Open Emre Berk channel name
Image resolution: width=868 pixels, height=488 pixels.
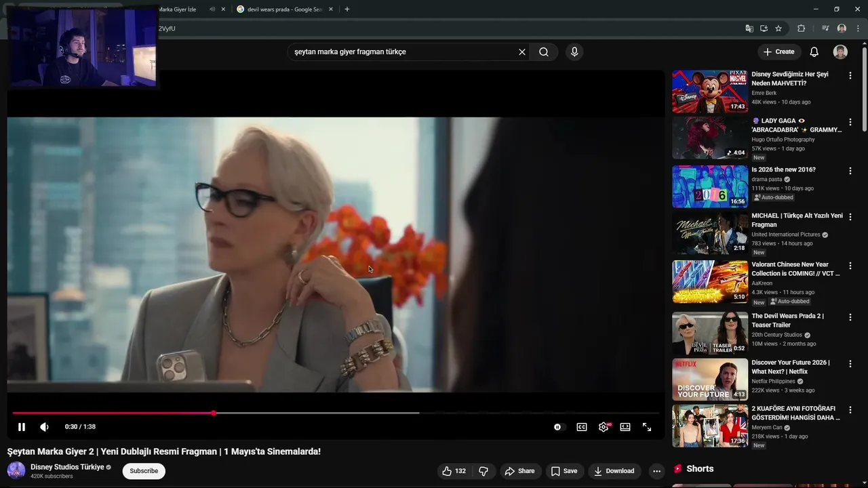tap(764, 94)
